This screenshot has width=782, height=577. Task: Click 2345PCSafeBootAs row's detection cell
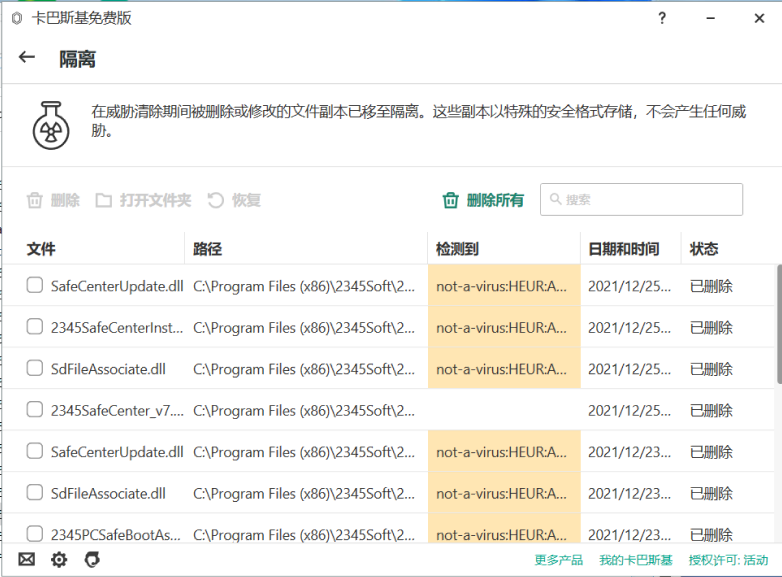click(504, 528)
